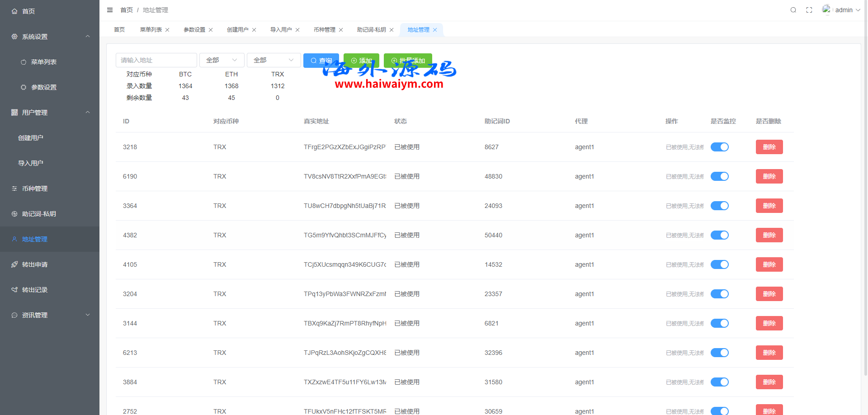The width and height of the screenshot is (868, 415).
Task: Open the first 全部 filter dropdown
Action: 222,60
